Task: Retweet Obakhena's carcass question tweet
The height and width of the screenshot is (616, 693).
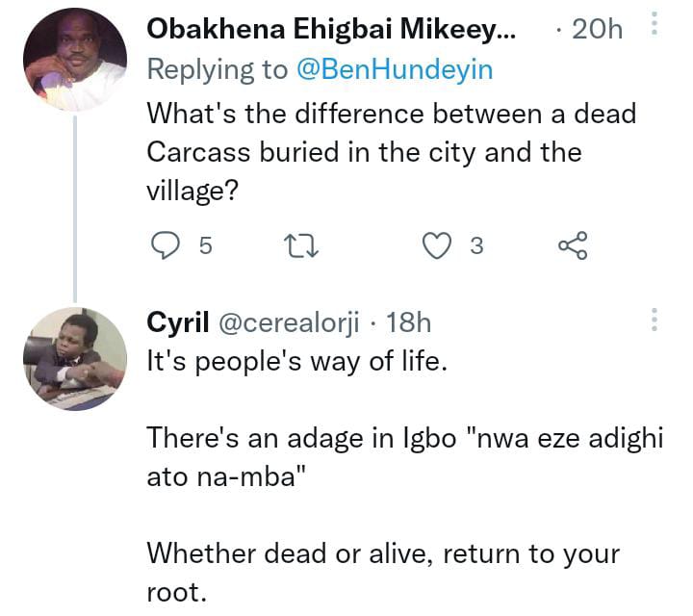Action: click(303, 246)
